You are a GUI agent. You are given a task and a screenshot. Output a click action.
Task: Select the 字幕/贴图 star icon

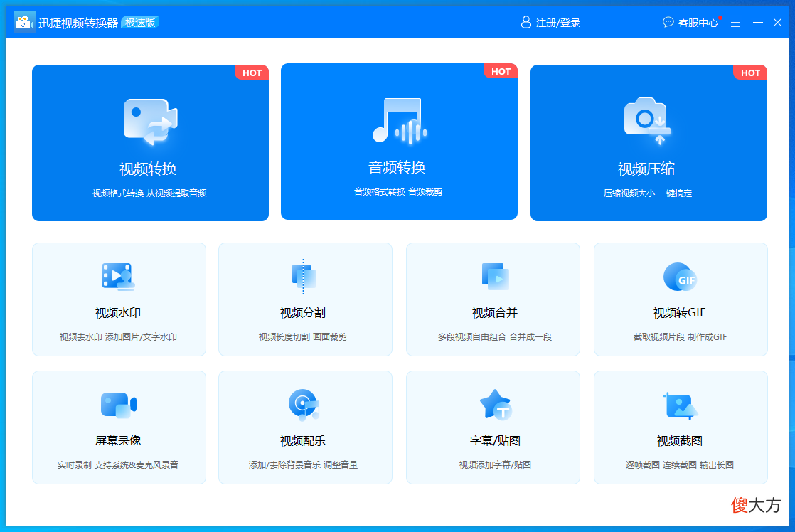click(496, 404)
